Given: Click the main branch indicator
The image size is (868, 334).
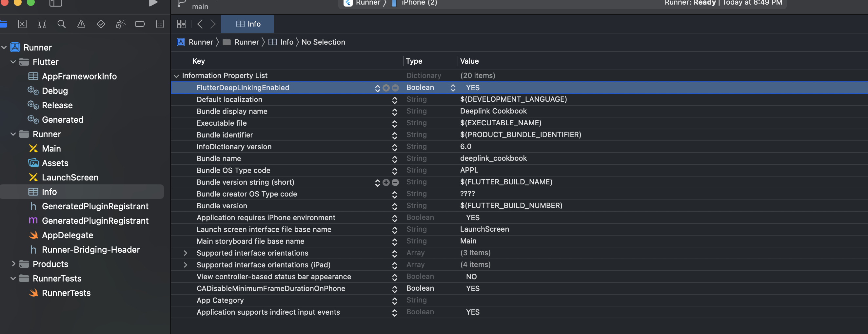Looking at the screenshot, I should pos(200,7).
